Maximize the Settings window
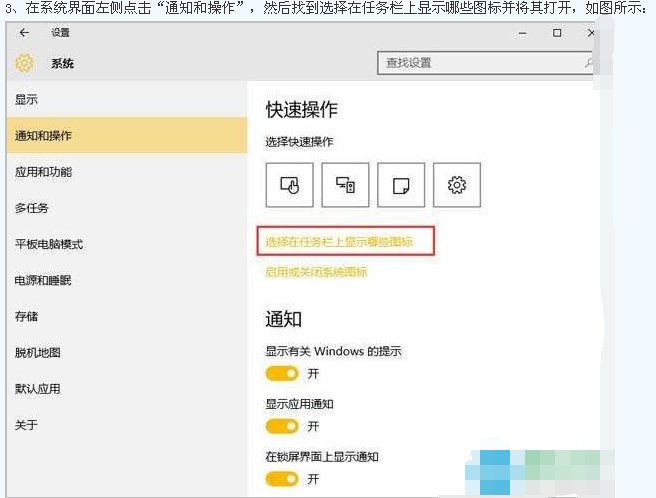Screen dimensions: 656x498 click(557, 33)
